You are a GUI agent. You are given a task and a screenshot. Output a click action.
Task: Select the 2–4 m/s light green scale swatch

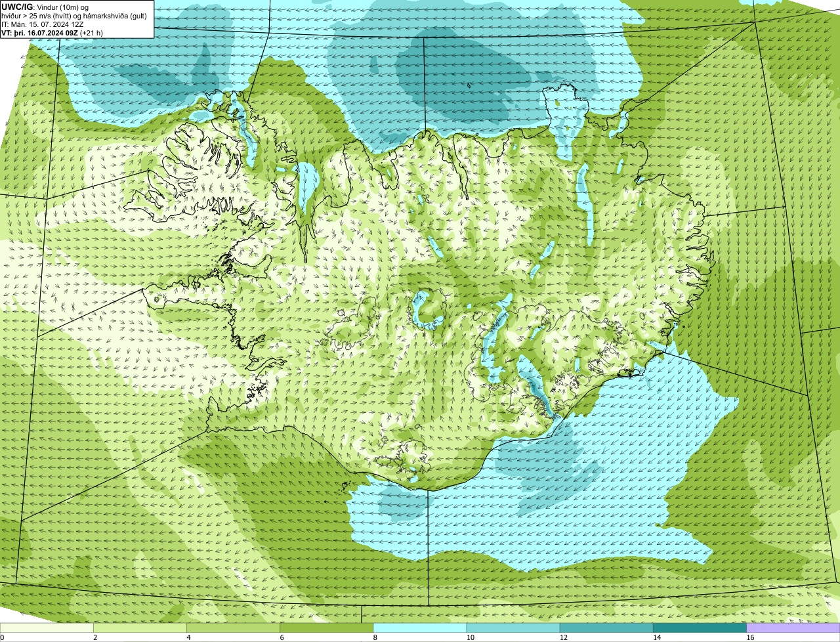pyautogui.click(x=140, y=628)
